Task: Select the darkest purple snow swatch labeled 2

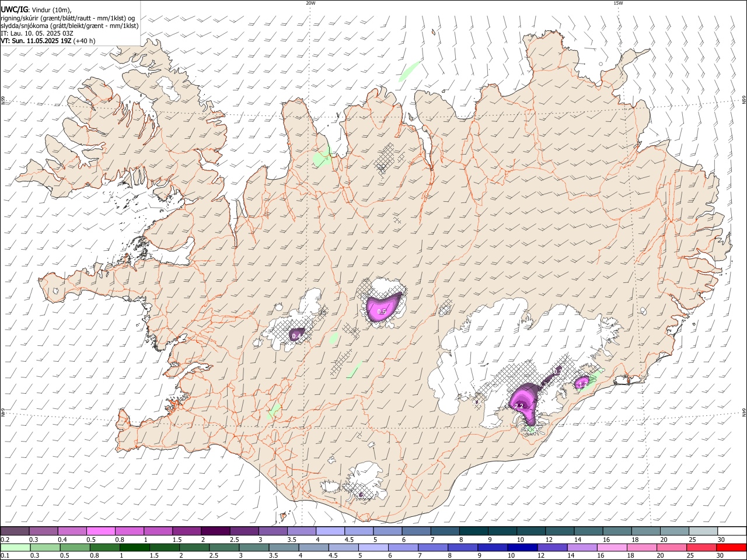Action: click(215, 531)
